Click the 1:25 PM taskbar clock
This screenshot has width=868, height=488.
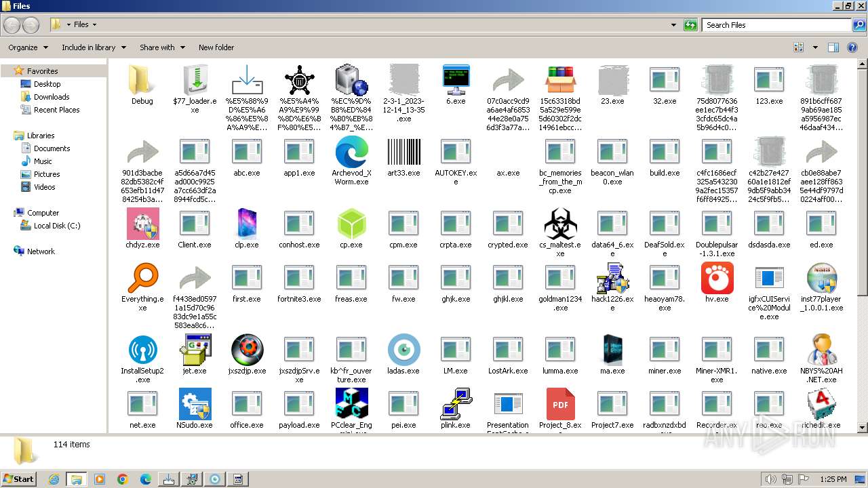tap(833, 479)
